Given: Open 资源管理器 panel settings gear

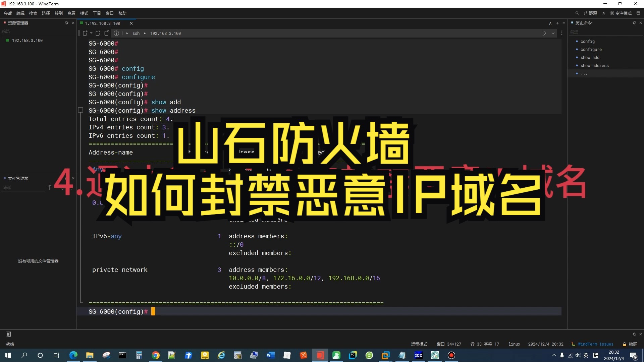Looking at the screenshot, I should point(66,23).
